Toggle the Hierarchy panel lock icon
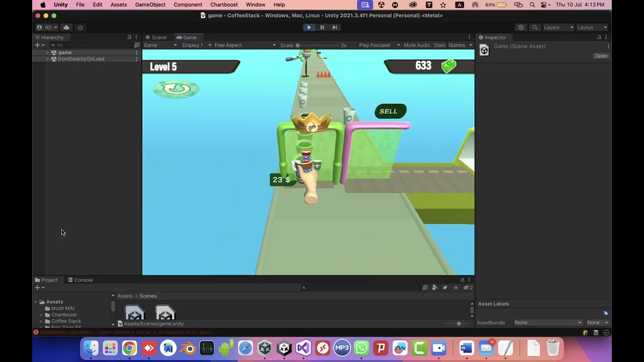Screen dimensions: 644x362 click(129, 37)
